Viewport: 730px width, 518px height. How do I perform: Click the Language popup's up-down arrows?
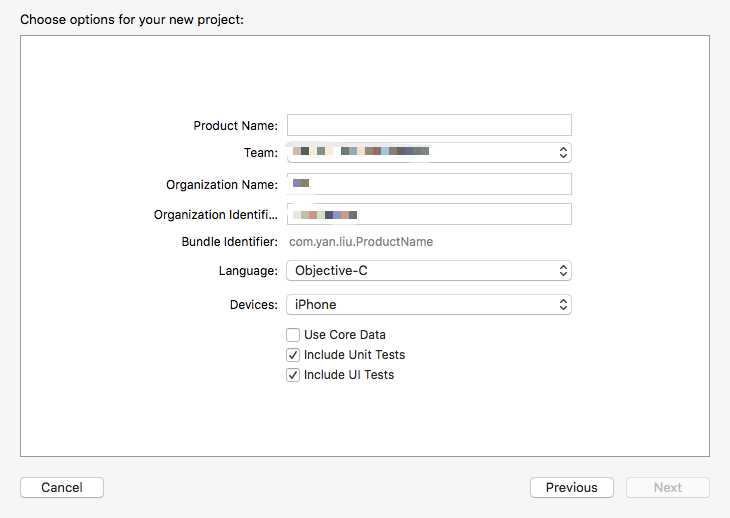coord(563,271)
